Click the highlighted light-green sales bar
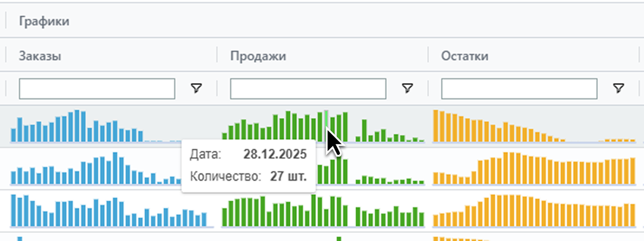The width and height of the screenshot is (644, 241). [x=326, y=121]
